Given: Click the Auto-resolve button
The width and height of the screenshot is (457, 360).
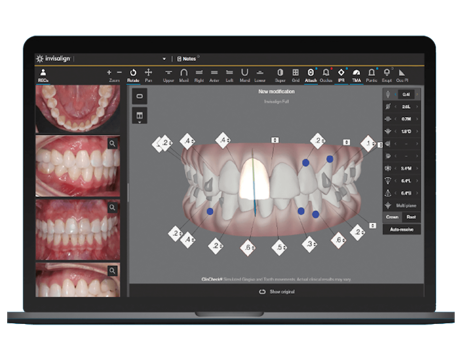Looking at the screenshot, I should coord(402,229).
